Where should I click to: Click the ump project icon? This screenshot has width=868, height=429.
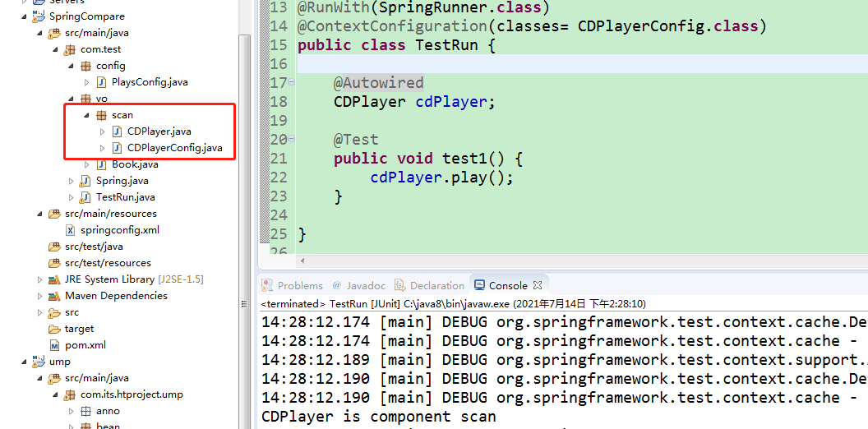(x=39, y=362)
